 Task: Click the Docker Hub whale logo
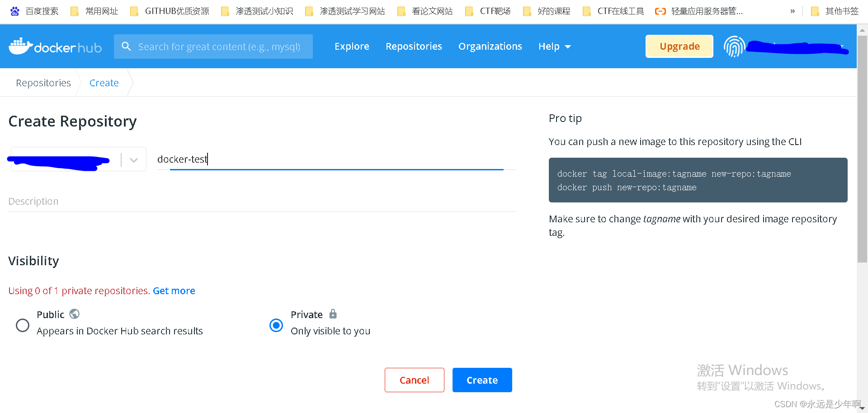point(55,46)
